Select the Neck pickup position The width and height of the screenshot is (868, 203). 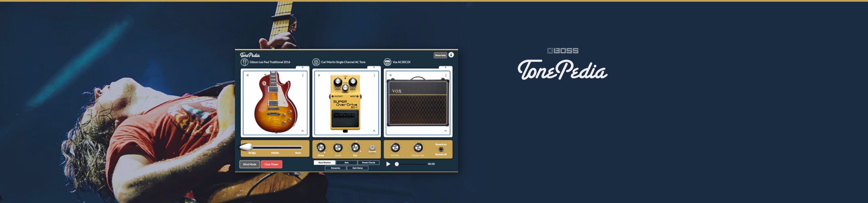click(298, 153)
